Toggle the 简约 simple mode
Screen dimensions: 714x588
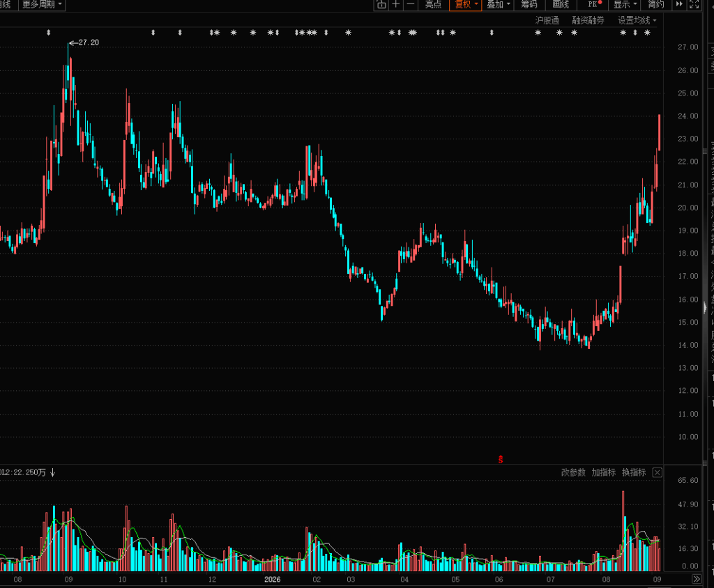pyautogui.click(x=656, y=5)
